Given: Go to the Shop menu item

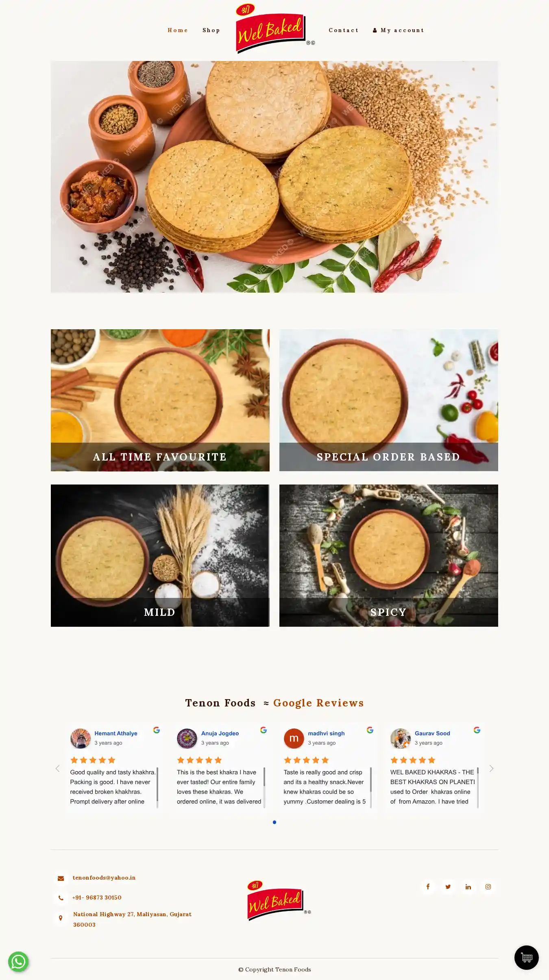Looking at the screenshot, I should pos(211,30).
